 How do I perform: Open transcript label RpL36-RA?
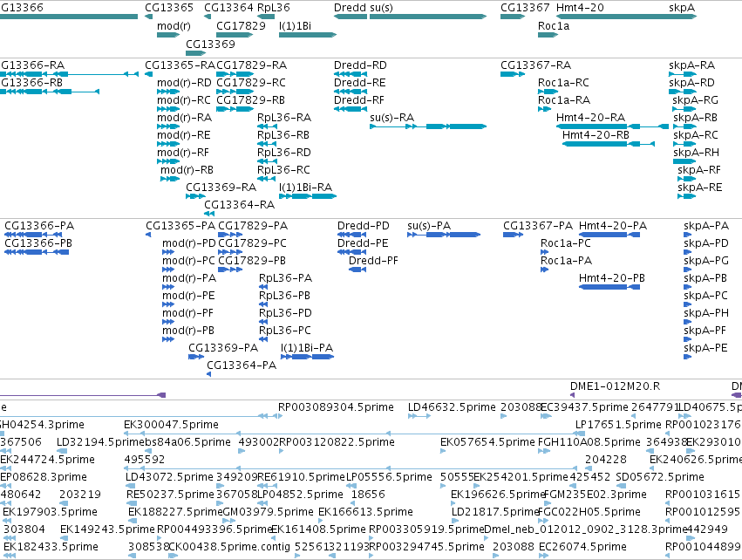[284, 118]
